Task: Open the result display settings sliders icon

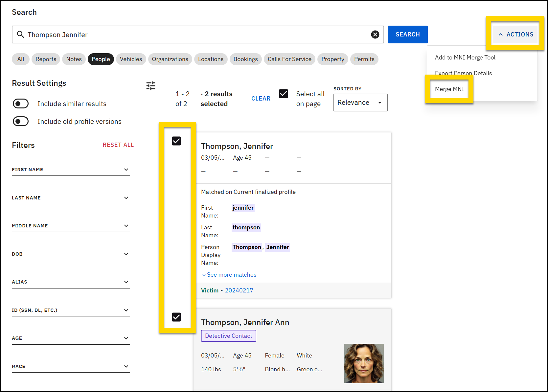Action: [150, 85]
